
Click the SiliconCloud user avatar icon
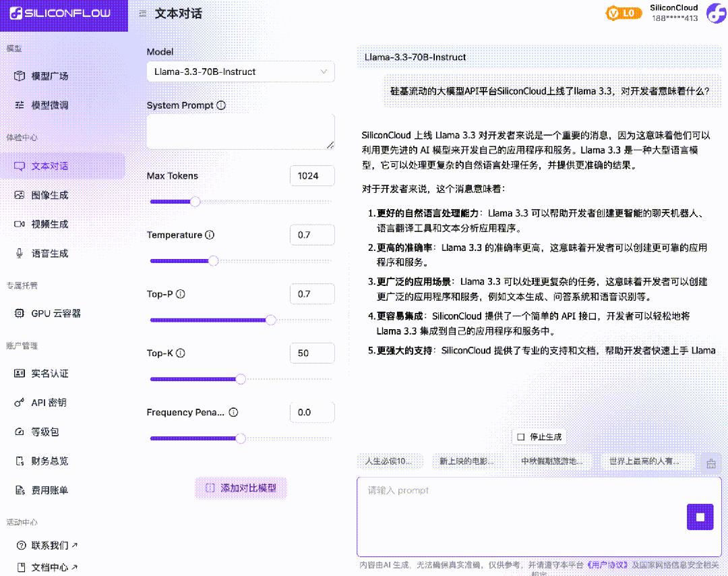(x=716, y=13)
